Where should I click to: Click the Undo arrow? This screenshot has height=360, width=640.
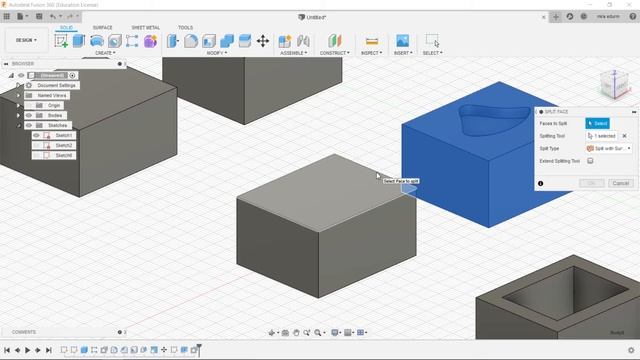coord(53,16)
